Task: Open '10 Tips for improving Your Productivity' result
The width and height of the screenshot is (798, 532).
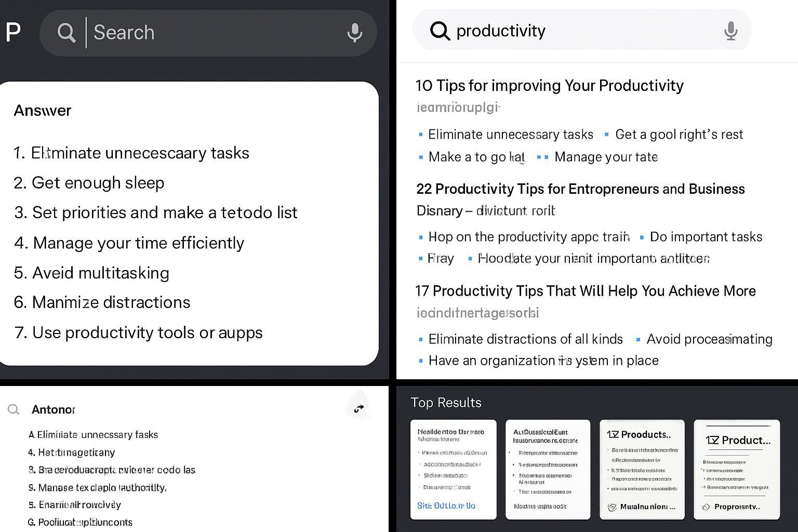Action: tap(549, 86)
